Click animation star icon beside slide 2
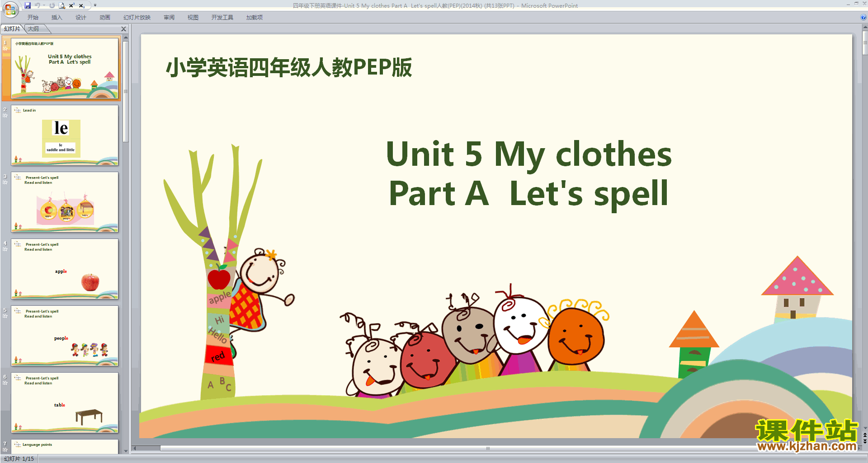Image resolution: width=868 pixels, height=463 pixels. 5,116
